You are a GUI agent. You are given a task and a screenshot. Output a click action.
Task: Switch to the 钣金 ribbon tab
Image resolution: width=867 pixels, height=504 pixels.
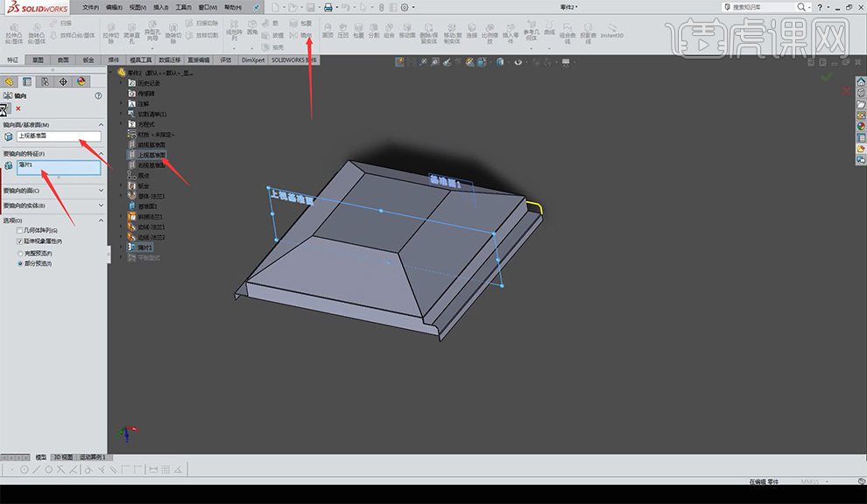[x=88, y=60]
